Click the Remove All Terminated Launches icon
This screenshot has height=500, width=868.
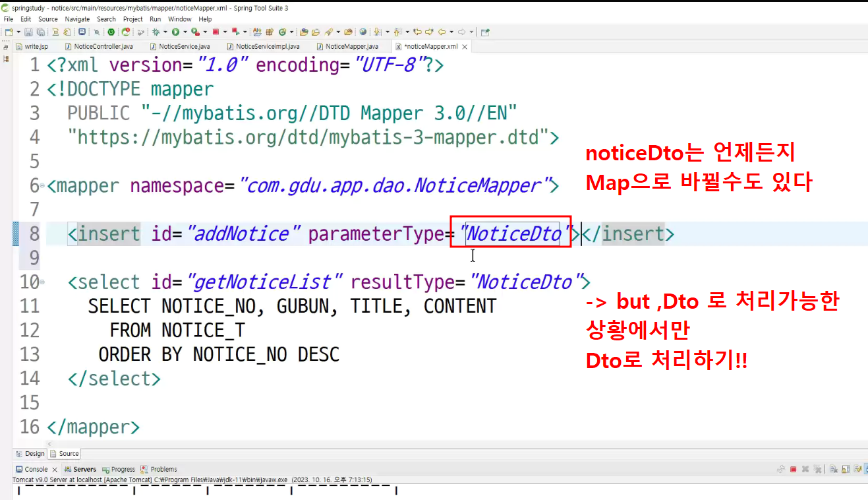click(x=817, y=470)
